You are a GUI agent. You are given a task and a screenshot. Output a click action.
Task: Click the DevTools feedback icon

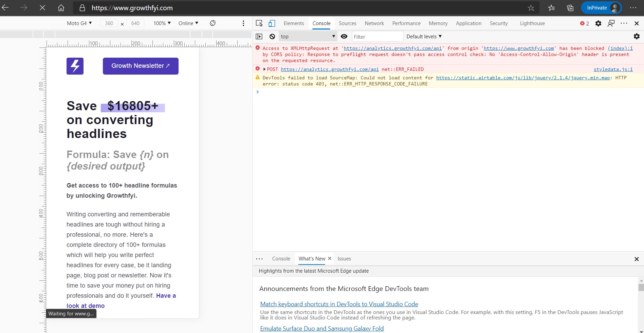pyautogui.click(x=611, y=23)
